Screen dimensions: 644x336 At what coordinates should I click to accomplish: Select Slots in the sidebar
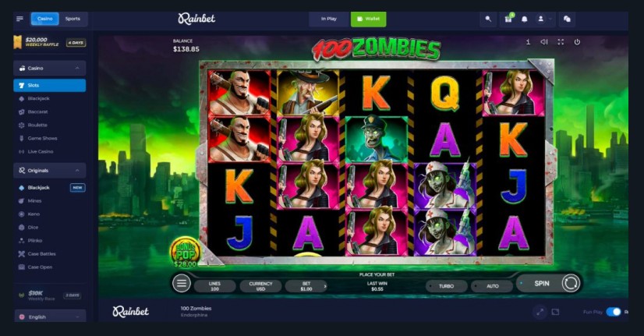pyautogui.click(x=50, y=86)
